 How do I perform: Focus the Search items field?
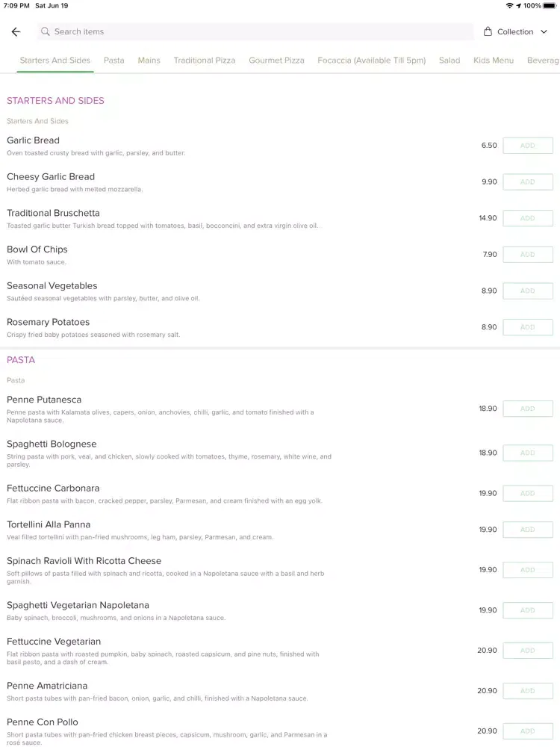255,31
